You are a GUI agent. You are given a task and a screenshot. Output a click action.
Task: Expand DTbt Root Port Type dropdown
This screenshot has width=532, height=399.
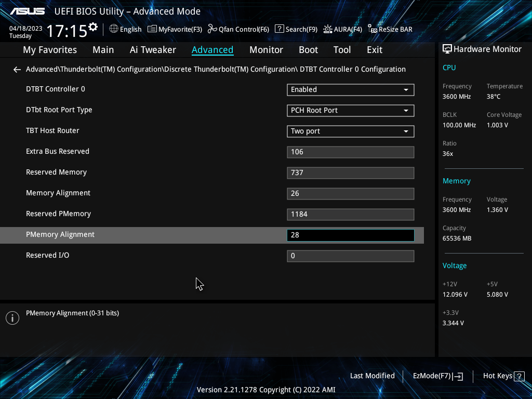[351, 110]
